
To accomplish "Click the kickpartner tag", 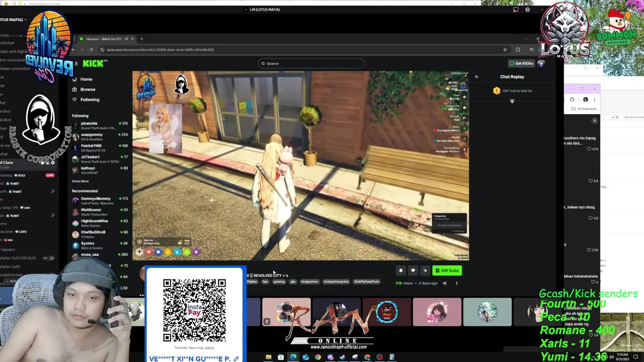I will 309,282.
